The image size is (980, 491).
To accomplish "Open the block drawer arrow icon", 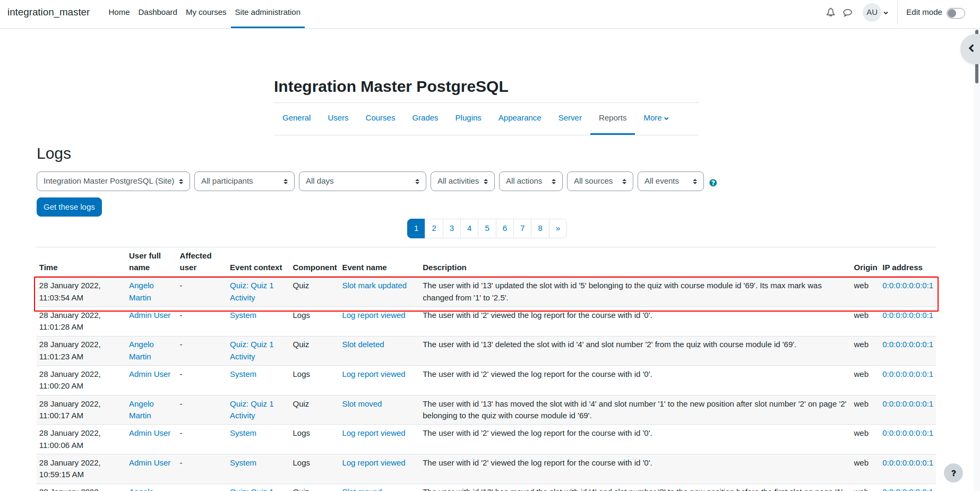I will [971, 48].
